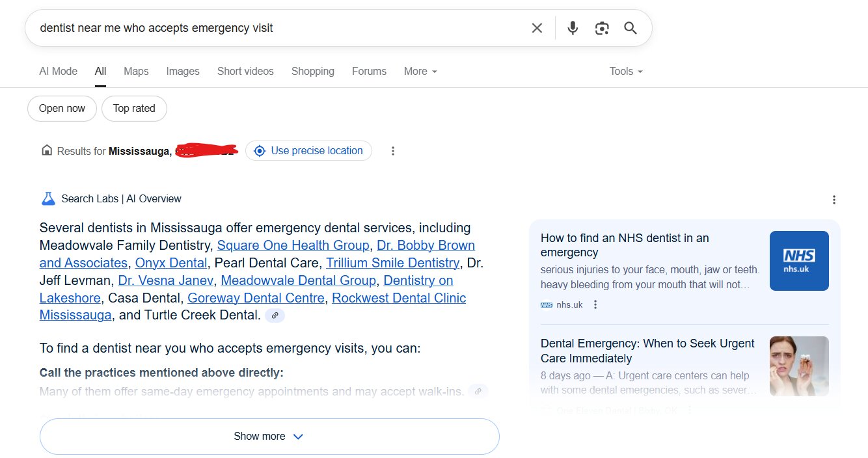Click link icon after Turtle Creek Dental
The width and height of the screenshot is (868, 458).
[x=275, y=316]
